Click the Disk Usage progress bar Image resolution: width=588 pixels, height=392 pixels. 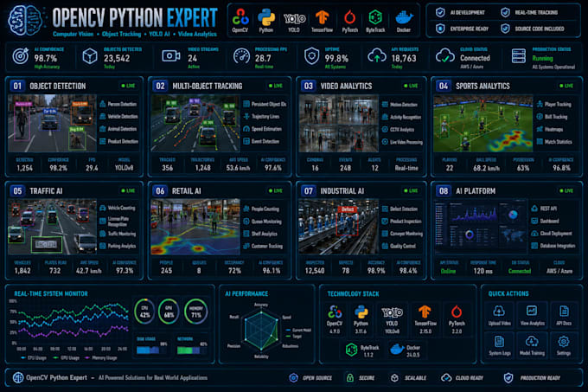pos(151,350)
